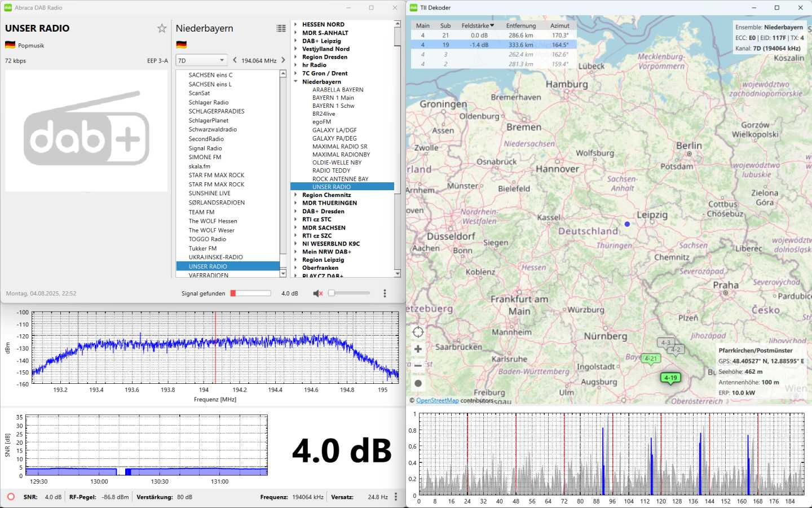Step to previous channel with left arrow

pyautogui.click(x=235, y=60)
